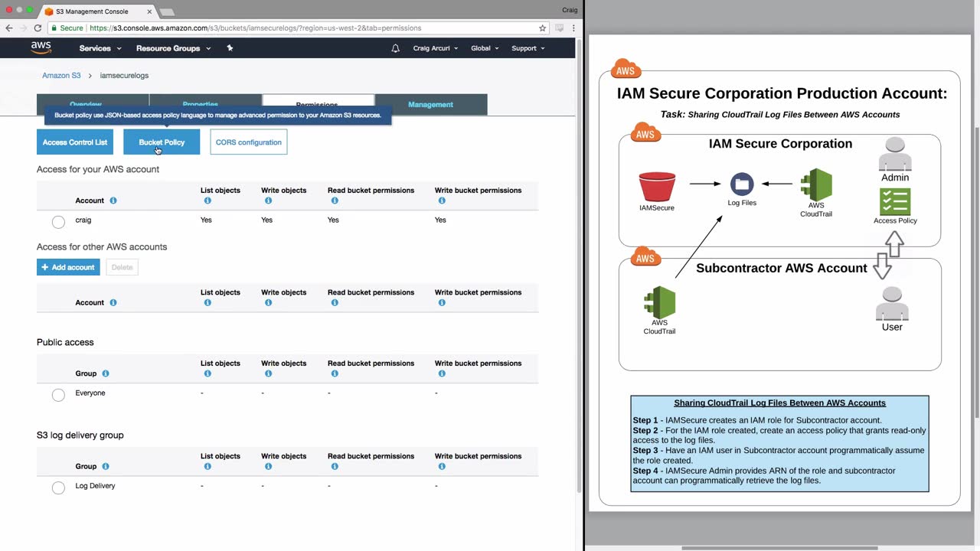Click Account info icon under other AWS accounts
The height and width of the screenshot is (551, 980).
113,302
